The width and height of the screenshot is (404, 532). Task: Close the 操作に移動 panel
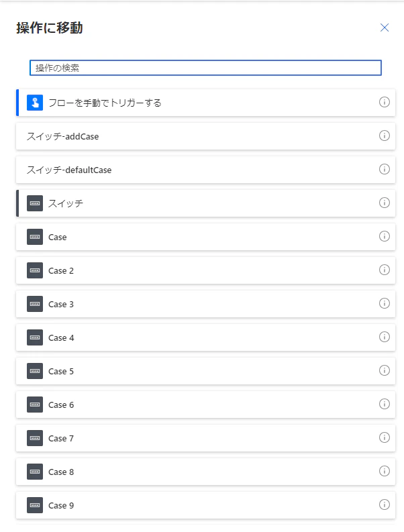(385, 28)
